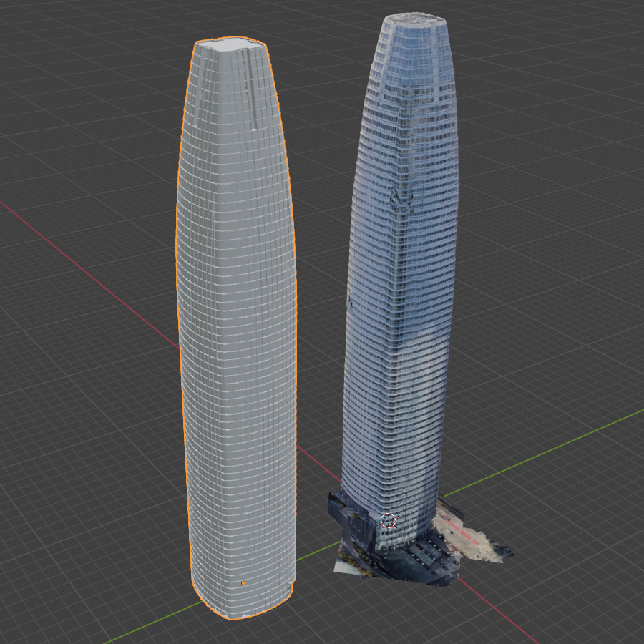Click the 3D cursor at the textured tower's base

[389, 522]
